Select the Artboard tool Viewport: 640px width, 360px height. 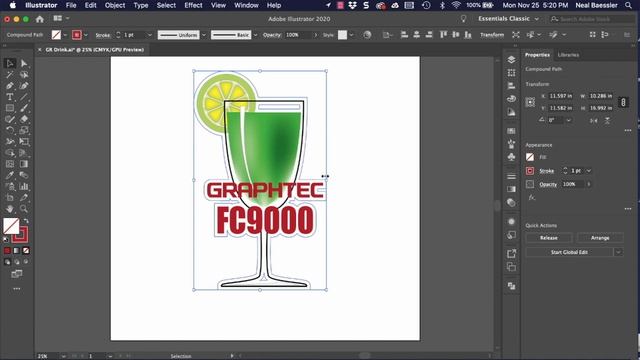point(10,198)
